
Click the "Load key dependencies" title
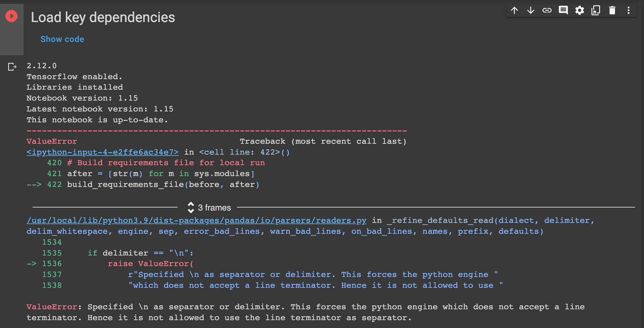click(103, 17)
